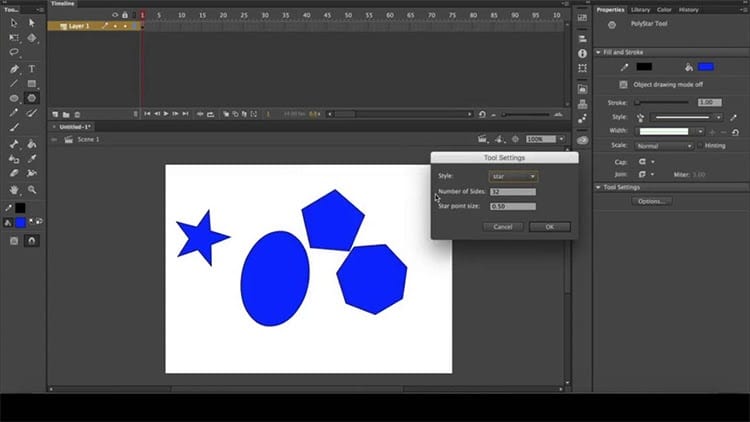Click the Line tool icon
Image resolution: width=750 pixels, height=422 pixels.
[x=14, y=84]
